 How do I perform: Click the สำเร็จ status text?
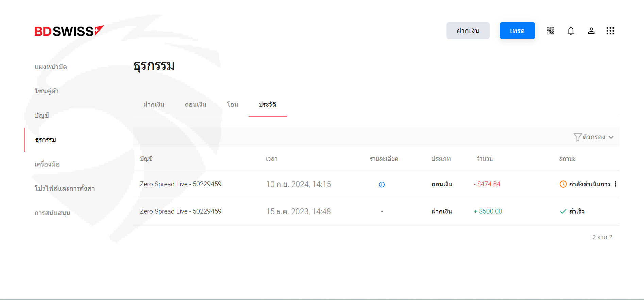coord(577,211)
